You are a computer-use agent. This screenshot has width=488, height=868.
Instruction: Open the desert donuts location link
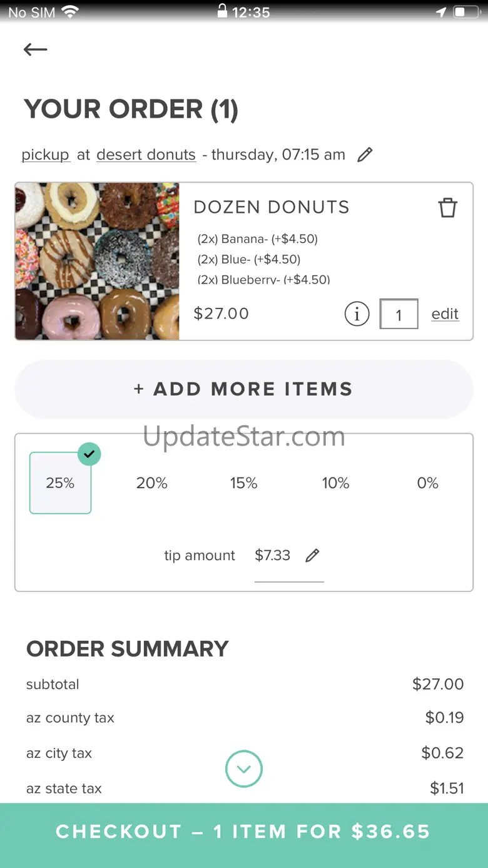coord(146,155)
